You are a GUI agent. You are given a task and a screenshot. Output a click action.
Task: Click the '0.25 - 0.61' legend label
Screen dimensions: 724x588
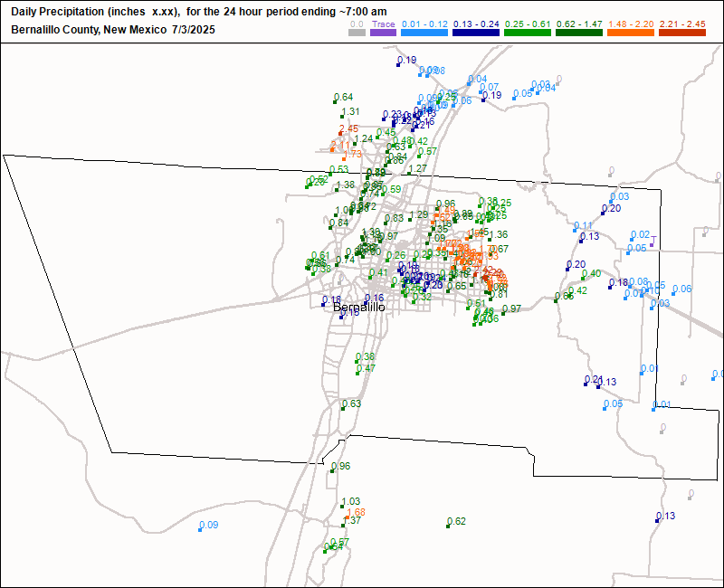(528, 24)
